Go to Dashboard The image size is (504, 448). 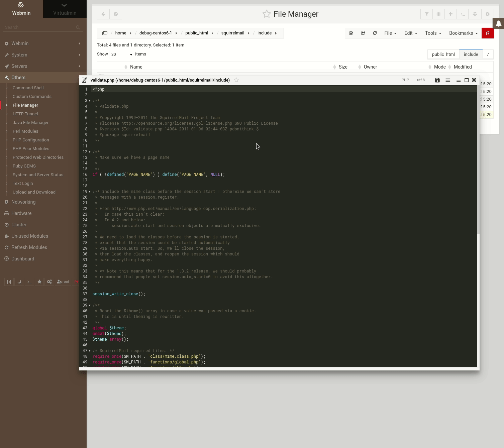[23, 259]
